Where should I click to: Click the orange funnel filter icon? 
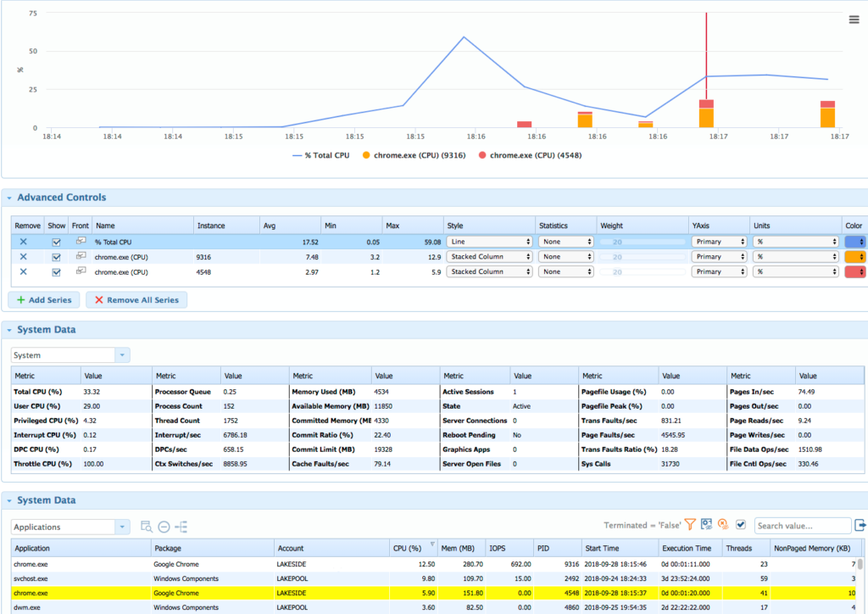(690, 524)
